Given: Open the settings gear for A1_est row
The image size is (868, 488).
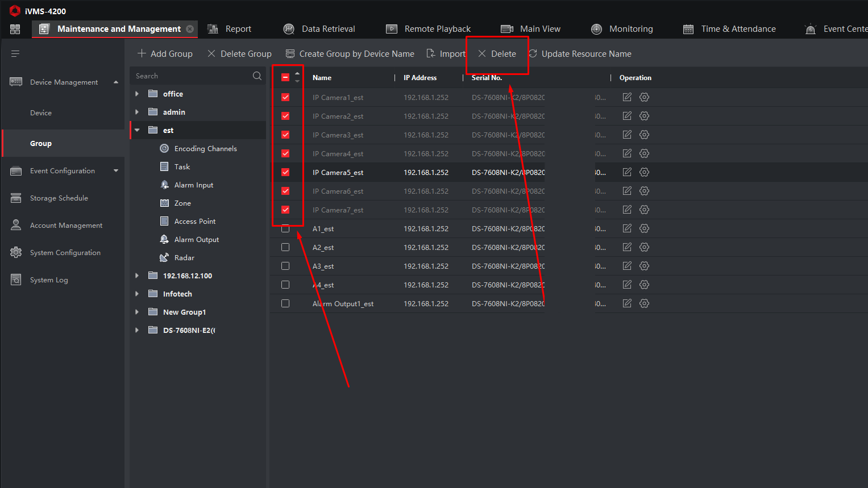Looking at the screenshot, I should click(x=644, y=228).
